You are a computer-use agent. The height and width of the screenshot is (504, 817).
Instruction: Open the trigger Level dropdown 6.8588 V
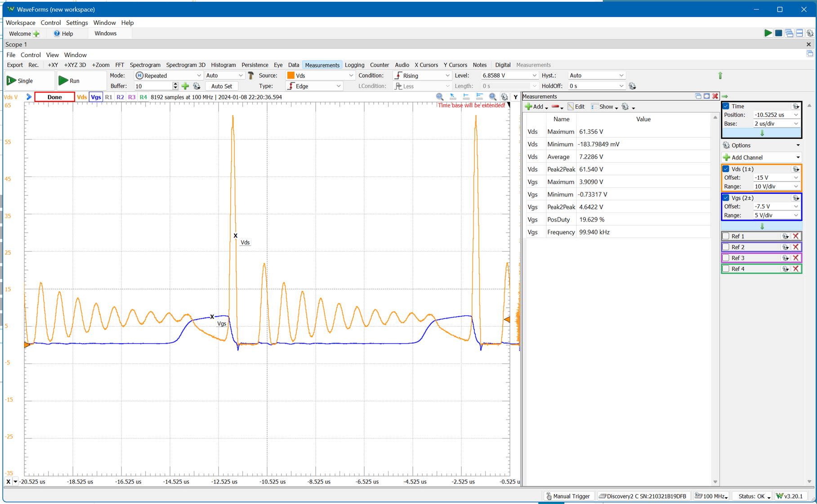509,75
